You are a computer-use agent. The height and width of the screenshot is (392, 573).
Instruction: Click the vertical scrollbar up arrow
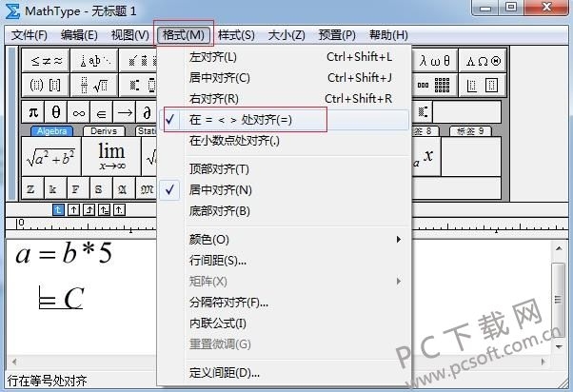[559, 248]
